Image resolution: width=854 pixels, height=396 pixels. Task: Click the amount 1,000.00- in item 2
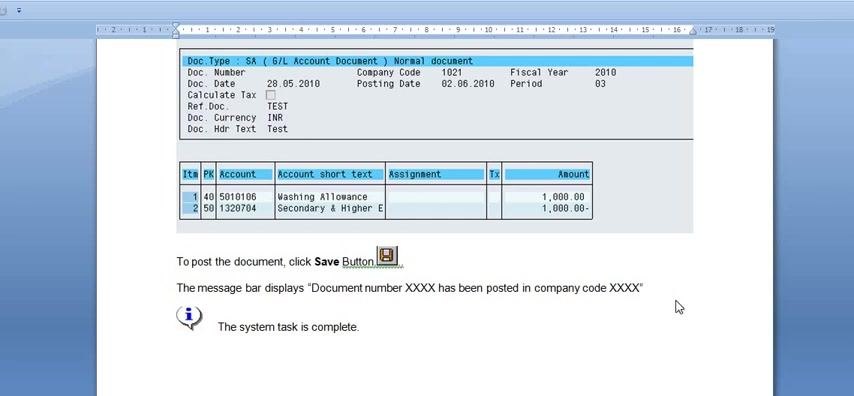[566, 208]
